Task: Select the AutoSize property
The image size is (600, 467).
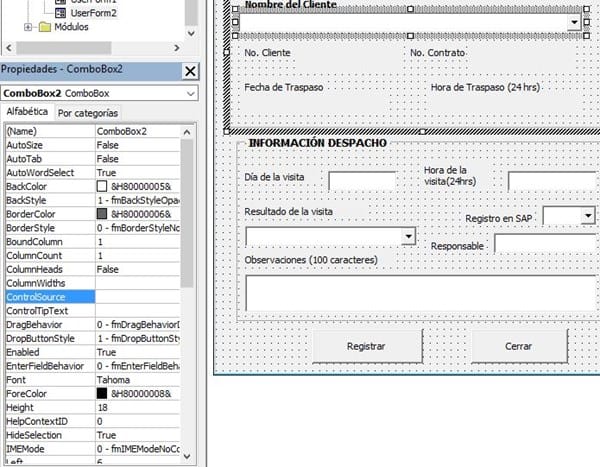Action: [x=50, y=145]
